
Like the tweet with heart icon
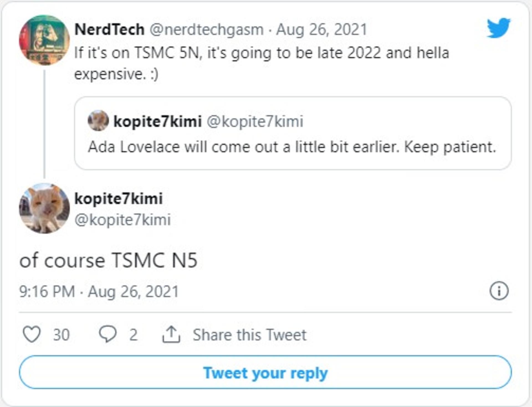pyautogui.click(x=32, y=334)
